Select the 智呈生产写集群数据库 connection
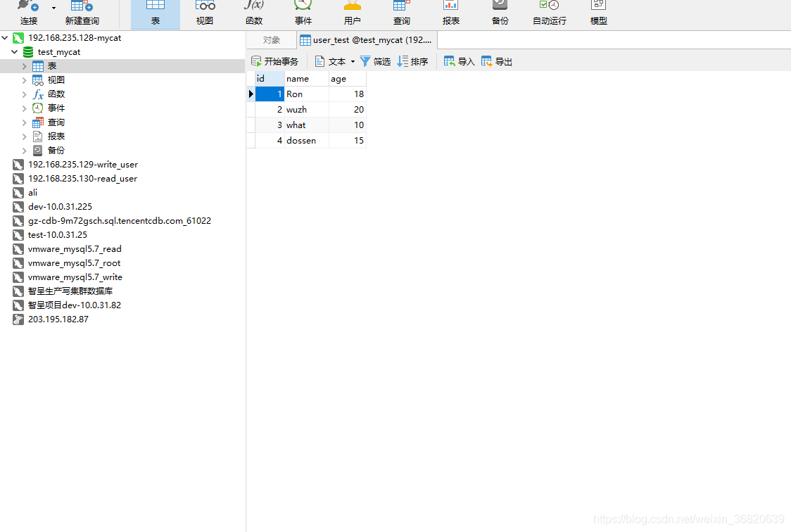This screenshot has width=791, height=532. [x=70, y=291]
